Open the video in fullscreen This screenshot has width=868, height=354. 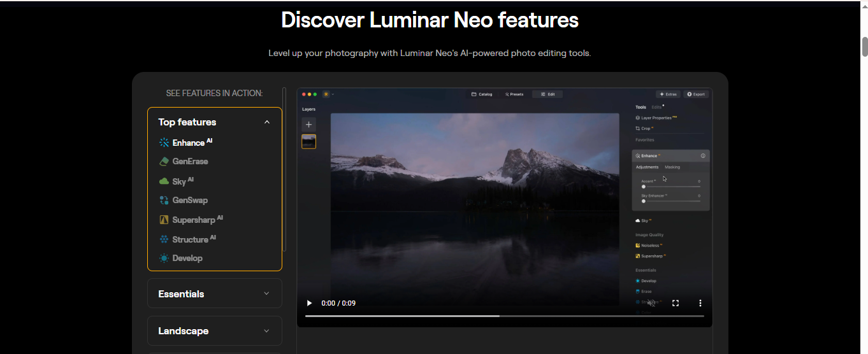pos(676,303)
